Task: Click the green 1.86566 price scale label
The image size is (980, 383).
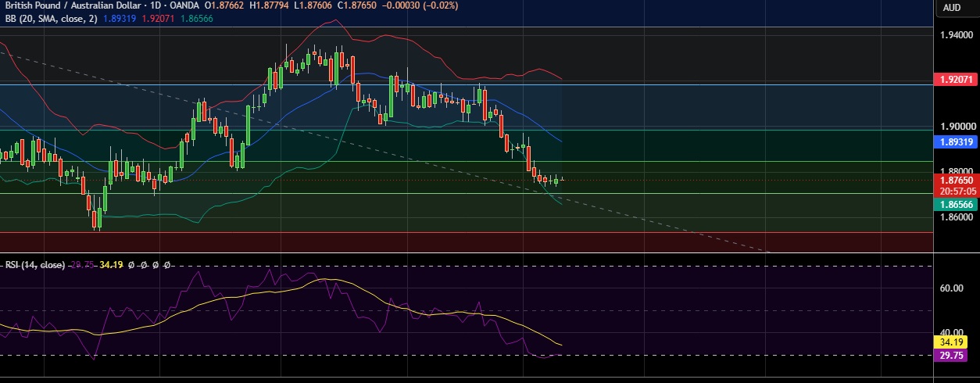Action: tap(957, 203)
